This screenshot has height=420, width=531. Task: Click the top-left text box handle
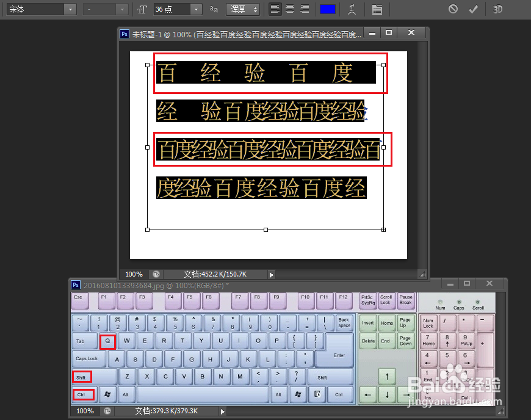tap(147, 65)
